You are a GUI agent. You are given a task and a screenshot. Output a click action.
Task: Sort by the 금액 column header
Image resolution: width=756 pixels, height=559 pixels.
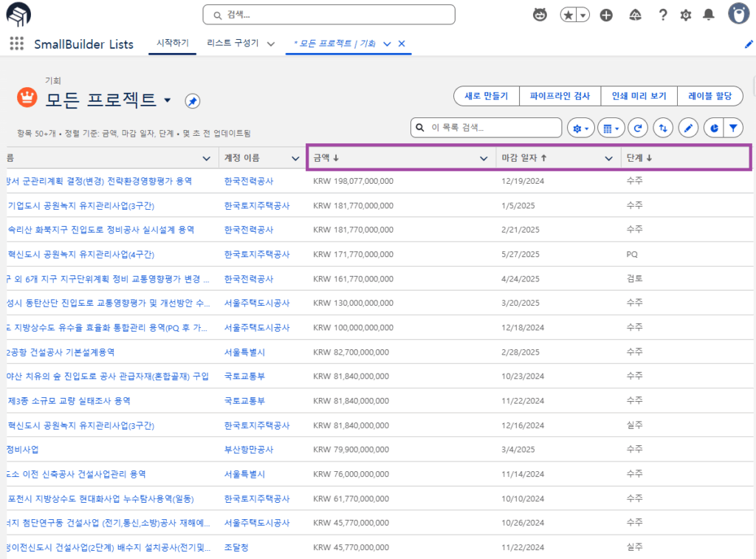point(326,158)
